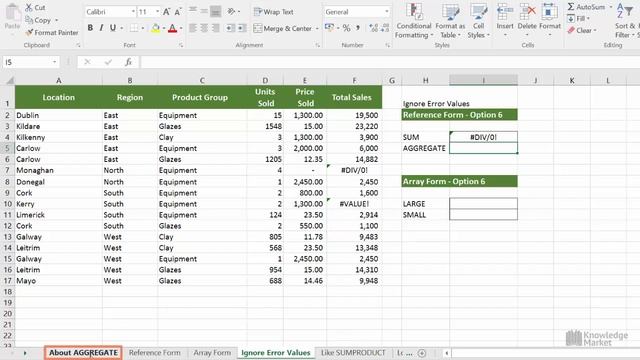Viewport: 640px width, 360px height.
Task: Select the AGGREGATE result cell I5
Action: pos(483,148)
